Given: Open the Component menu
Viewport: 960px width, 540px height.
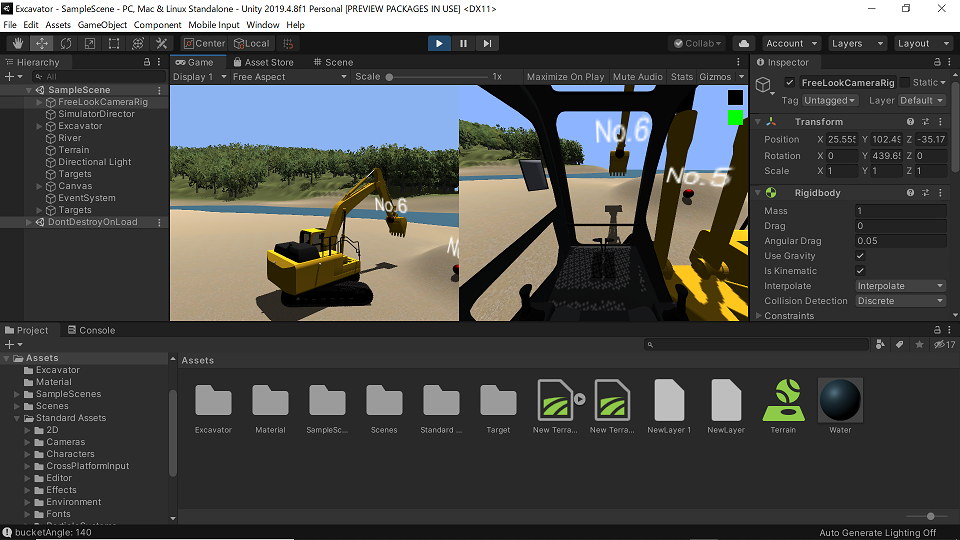Looking at the screenshot, I should 157,24.
